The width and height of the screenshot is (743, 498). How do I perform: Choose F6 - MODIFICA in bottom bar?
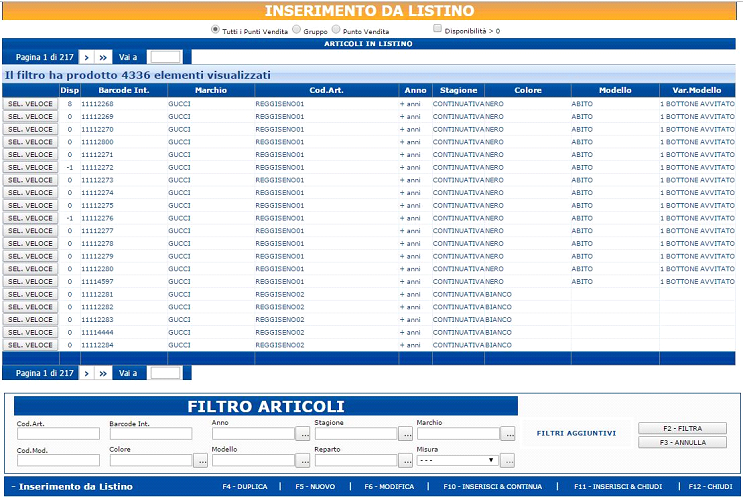(389, 487)
